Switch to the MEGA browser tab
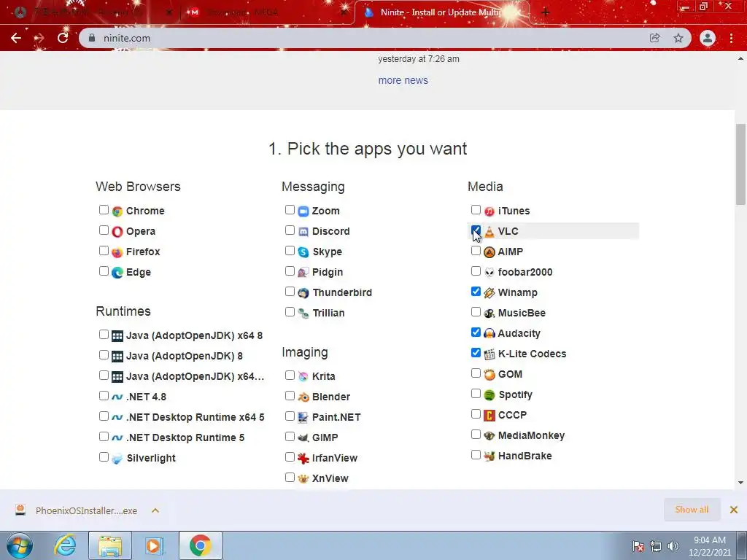The width and height of the screenshot is (747, 560). 266,12
